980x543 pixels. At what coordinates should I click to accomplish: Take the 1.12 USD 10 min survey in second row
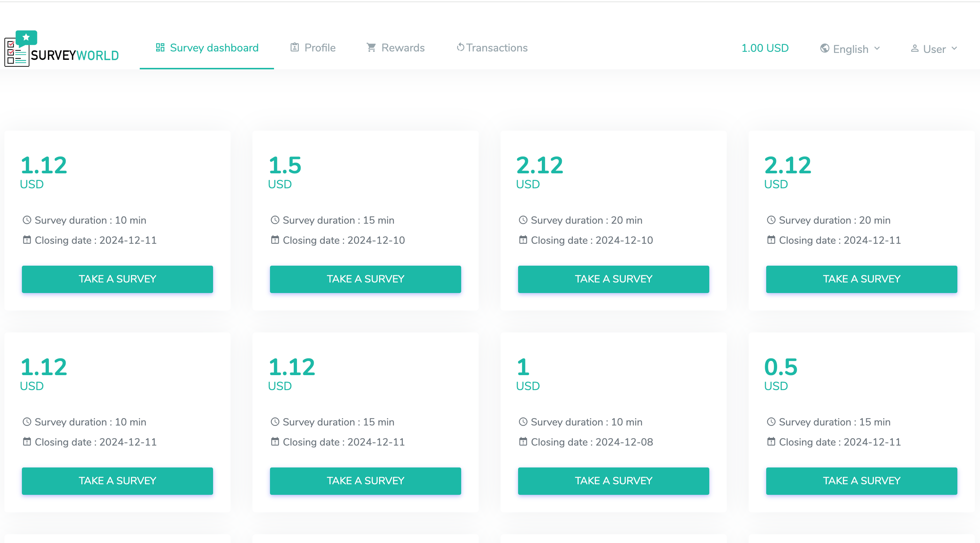click(117, 481)
